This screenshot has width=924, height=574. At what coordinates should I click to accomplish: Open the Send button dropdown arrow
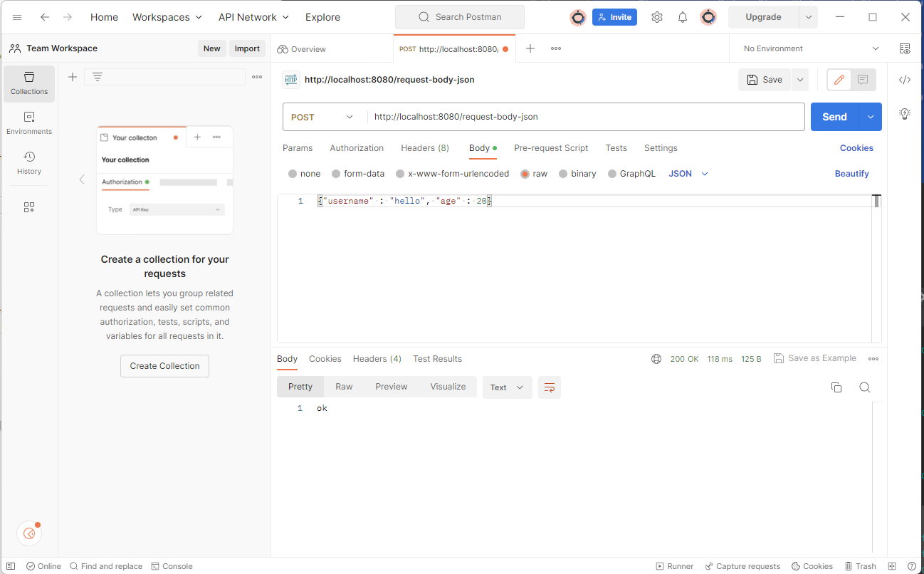click(870, 117)
